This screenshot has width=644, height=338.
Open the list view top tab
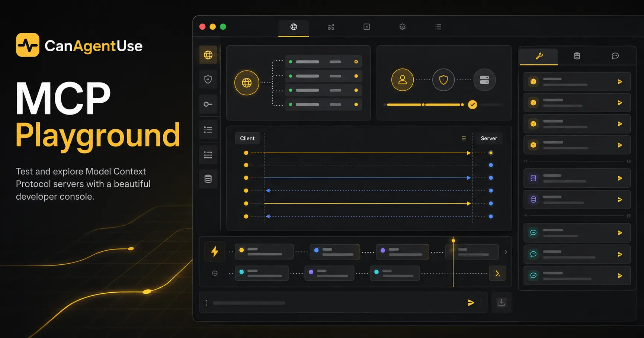point(438,27)
